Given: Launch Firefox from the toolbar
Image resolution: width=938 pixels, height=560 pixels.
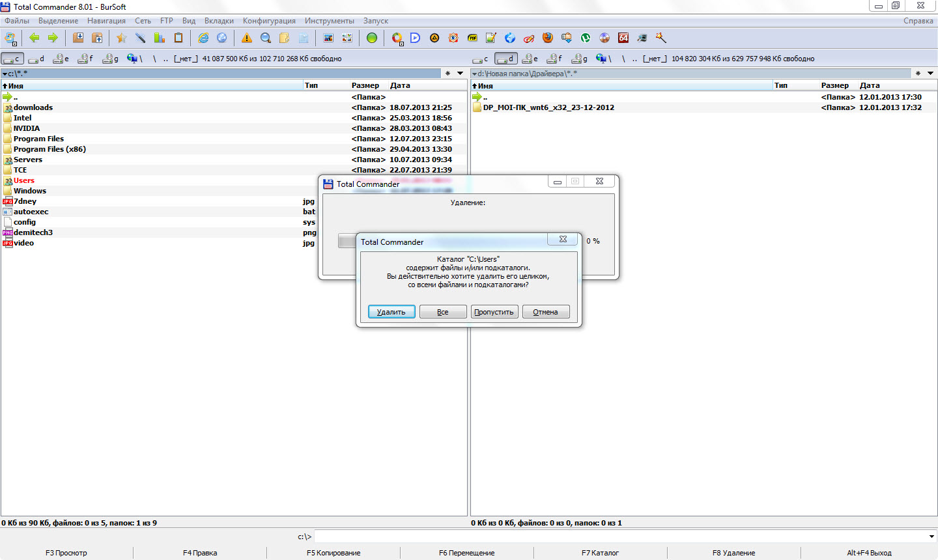Looking at the screenshot, I should tap(548, 38).
